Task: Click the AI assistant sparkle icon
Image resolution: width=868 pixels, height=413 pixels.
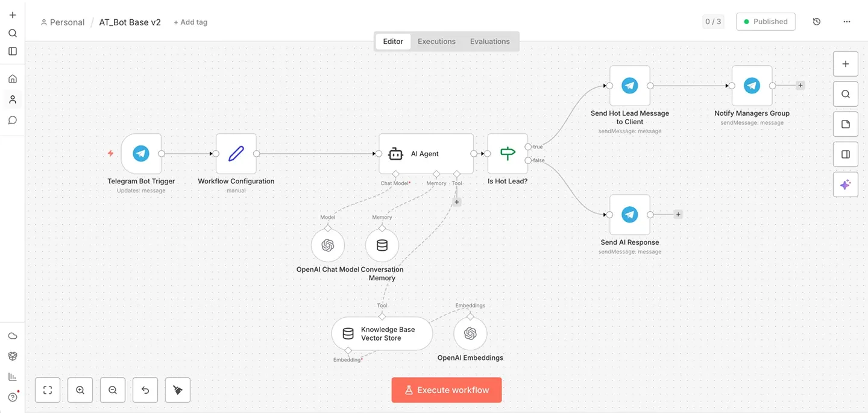Action: (846, 184)
